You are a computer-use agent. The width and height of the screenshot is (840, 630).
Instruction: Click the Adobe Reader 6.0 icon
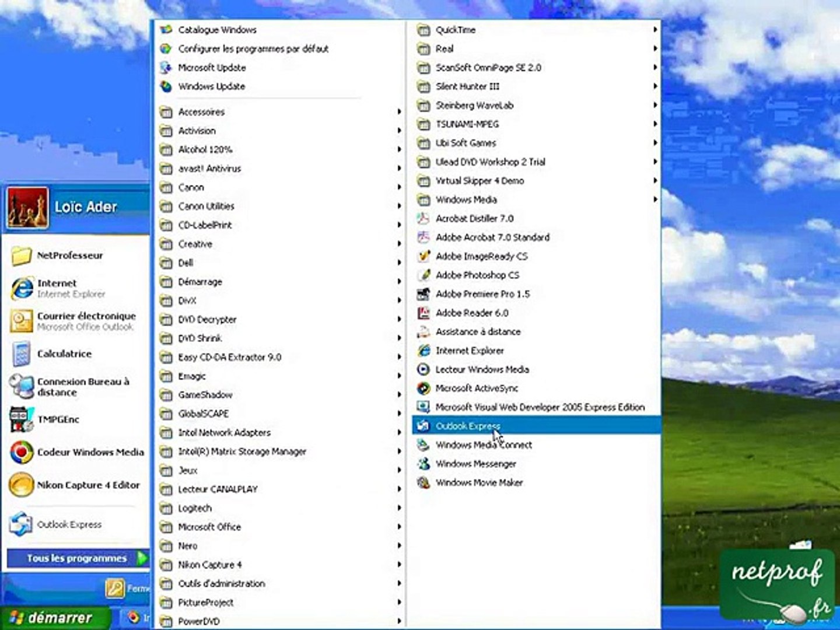(x=423, y=313)
